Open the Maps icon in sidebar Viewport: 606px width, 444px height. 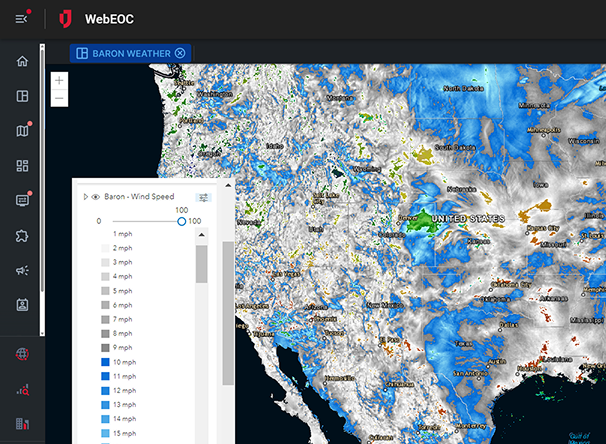pyautogui.click(x=22, y=131)
